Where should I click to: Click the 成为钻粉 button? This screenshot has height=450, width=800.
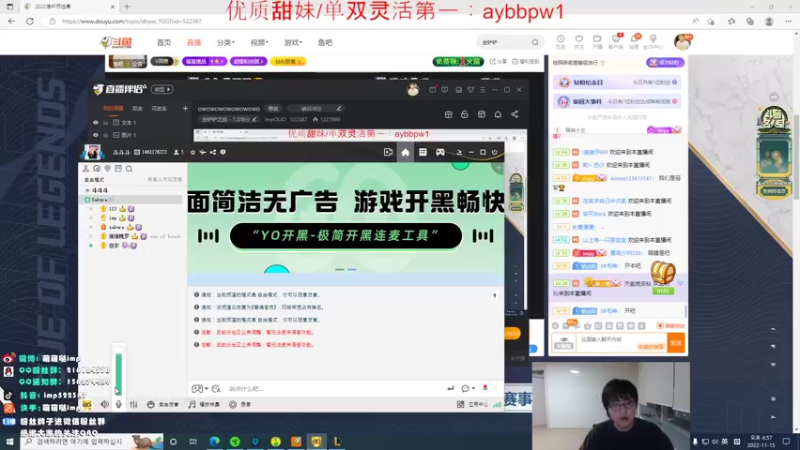click(665, 62)
